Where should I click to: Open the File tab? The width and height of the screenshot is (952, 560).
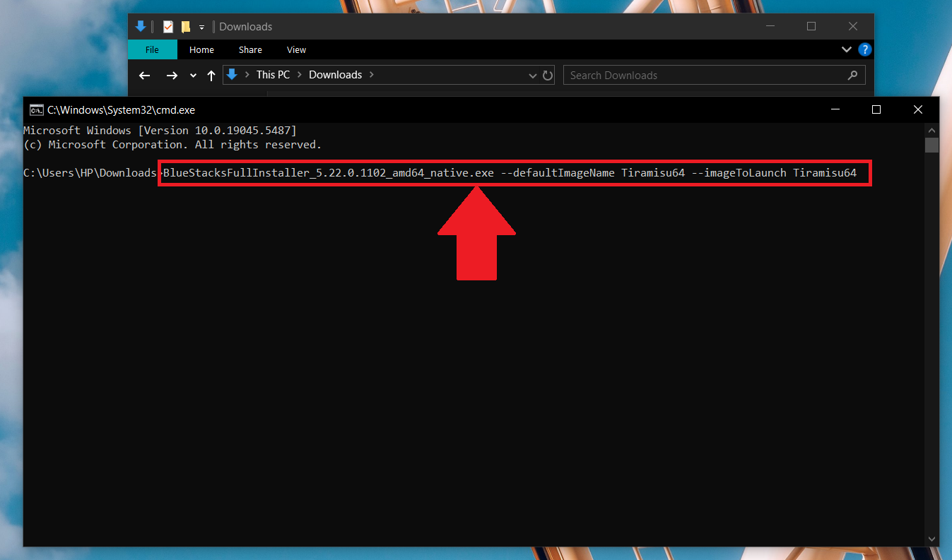pos(152,49)
